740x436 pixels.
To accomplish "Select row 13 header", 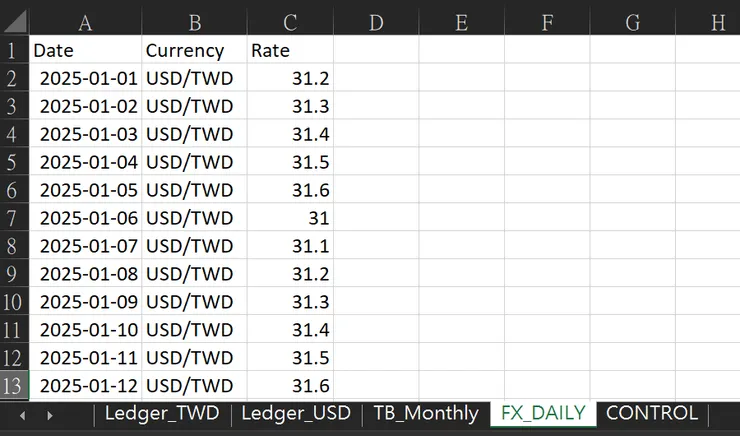I will pos(14,385).
